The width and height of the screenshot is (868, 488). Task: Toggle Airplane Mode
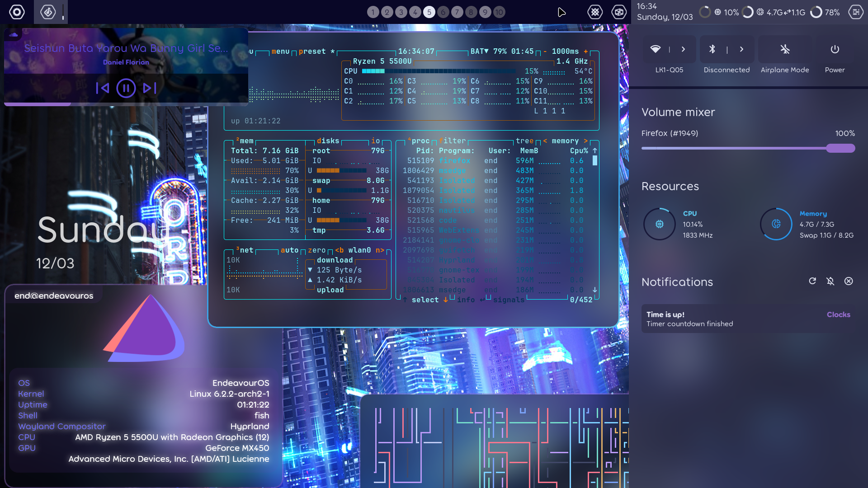[x=785, y=49]
